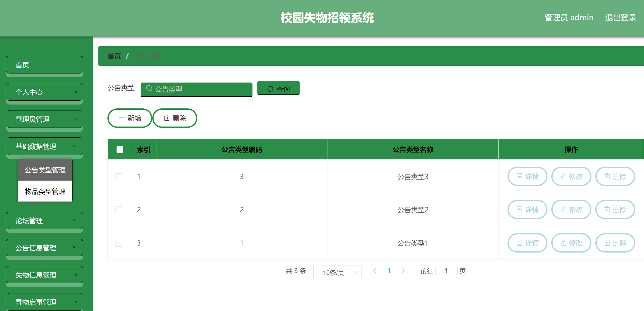Click the 首页 breadcrumb link
This screenshot has width=644, height=311.
click(114, 56)
